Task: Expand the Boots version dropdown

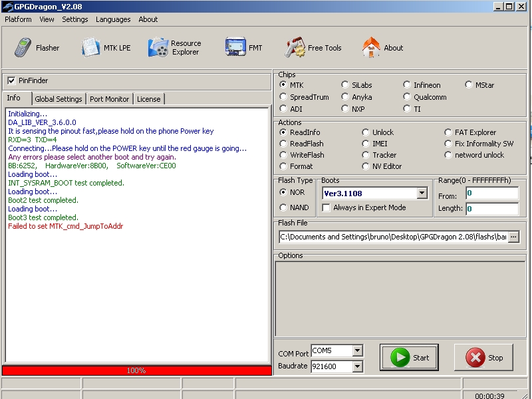Action: click(x=422, y=194)
